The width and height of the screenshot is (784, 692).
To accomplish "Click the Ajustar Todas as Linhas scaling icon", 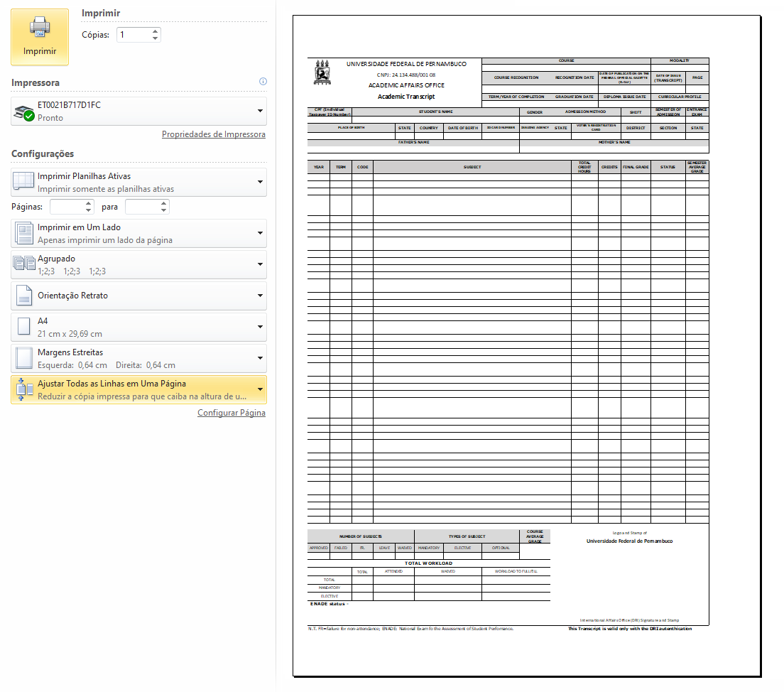I will coord(25,389).
